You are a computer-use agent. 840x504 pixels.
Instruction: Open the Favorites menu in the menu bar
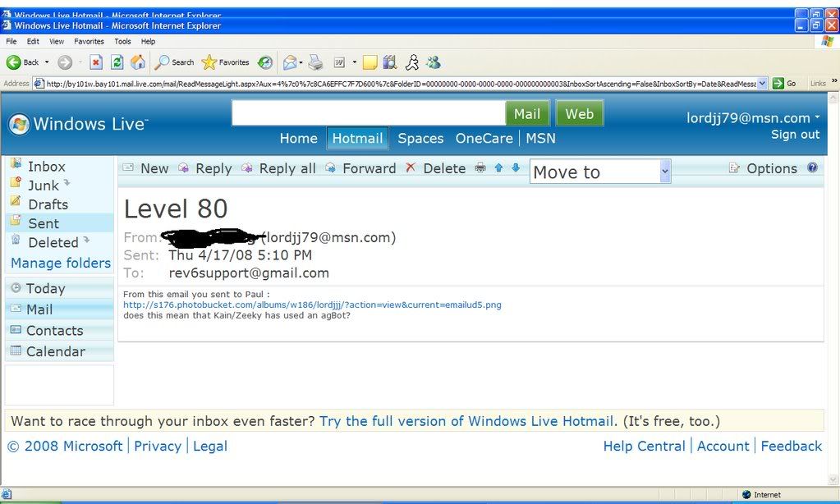click(89, 41)
